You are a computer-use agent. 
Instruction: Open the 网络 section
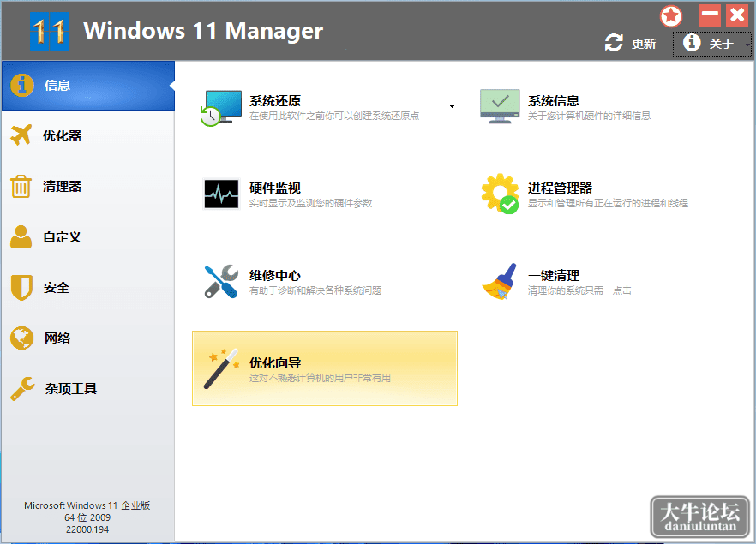pyautogui.click(x=88, y=338)
